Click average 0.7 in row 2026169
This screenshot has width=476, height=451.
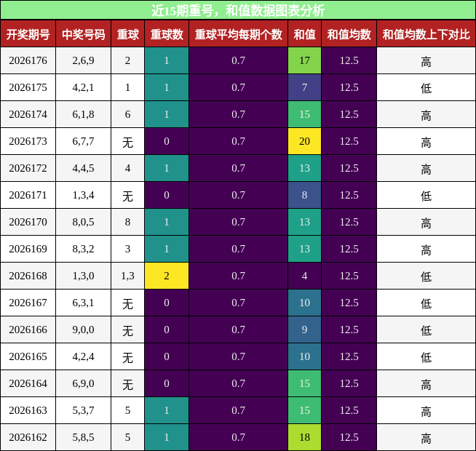point(238,249)
